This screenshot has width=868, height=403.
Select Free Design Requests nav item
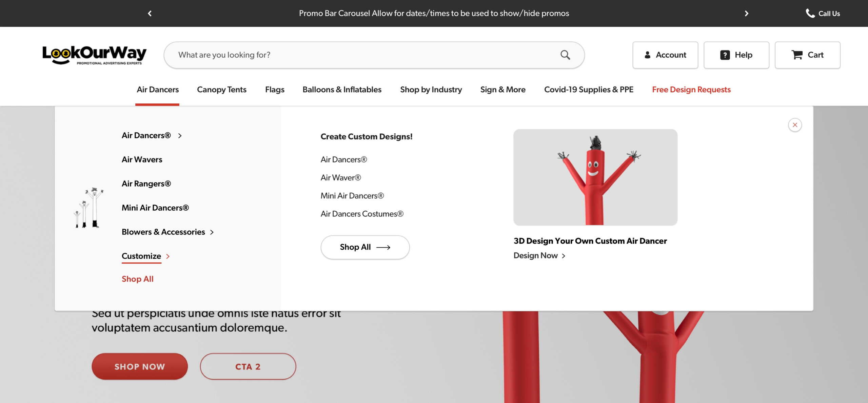click(x=691, y=90)
